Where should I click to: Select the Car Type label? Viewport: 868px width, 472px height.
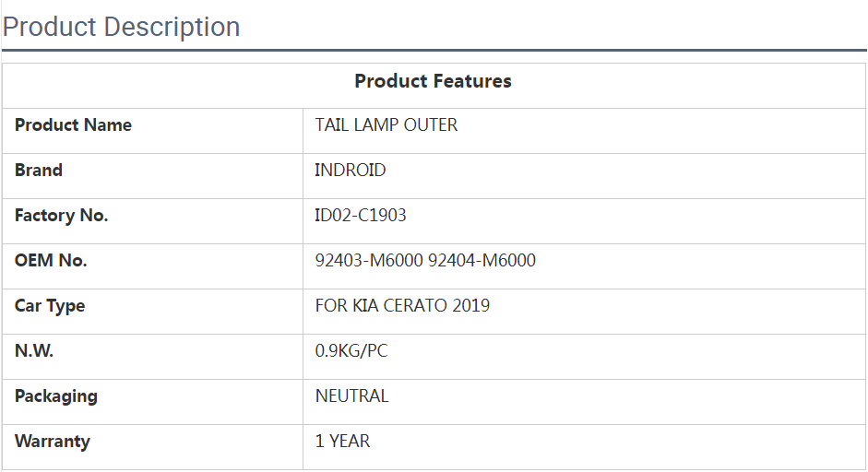tap(50, 306)
